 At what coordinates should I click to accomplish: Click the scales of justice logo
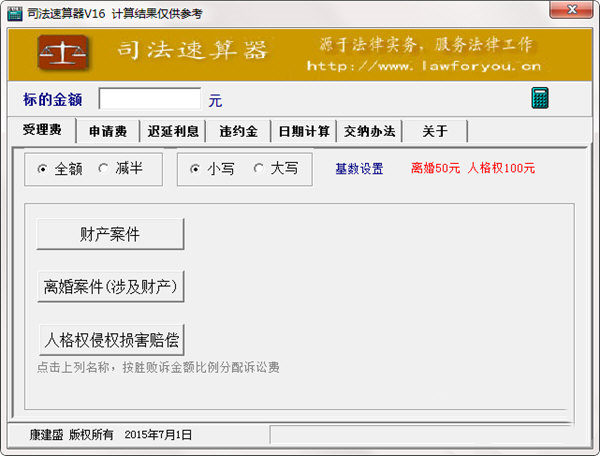click(x=63, y=52)
